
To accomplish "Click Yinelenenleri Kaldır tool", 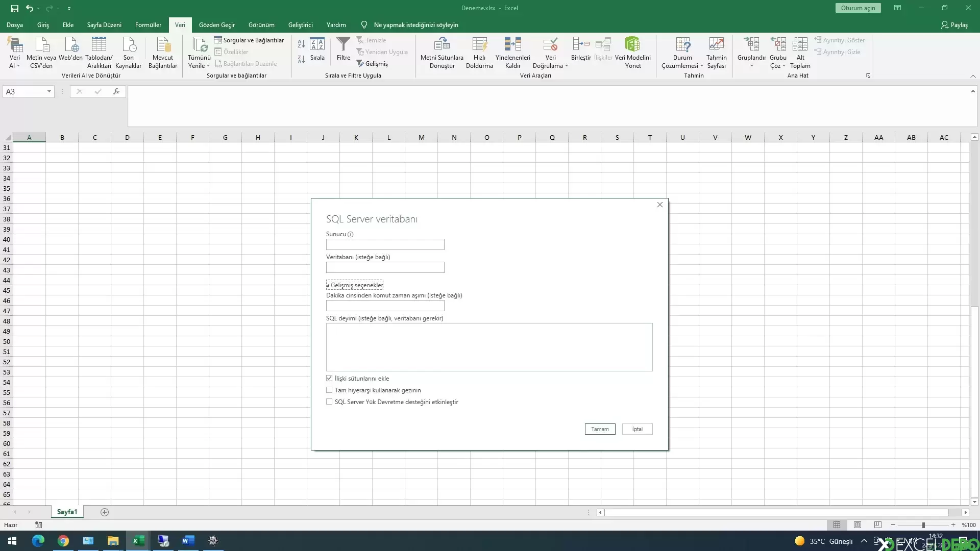I will [x=513, y=52].
